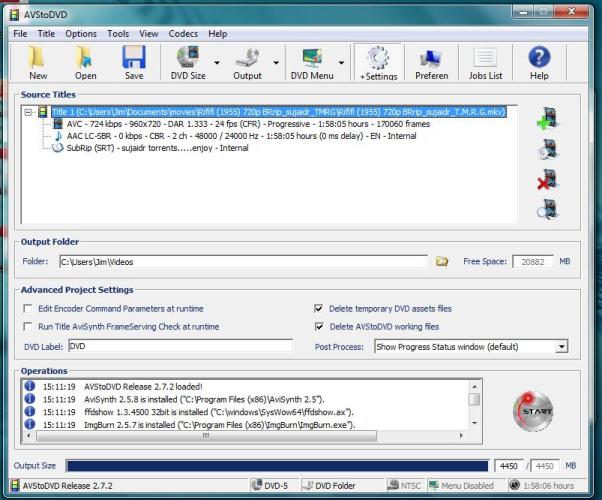Toggle the +Settings gear button

pyautogui.click(x=378, y=63)
